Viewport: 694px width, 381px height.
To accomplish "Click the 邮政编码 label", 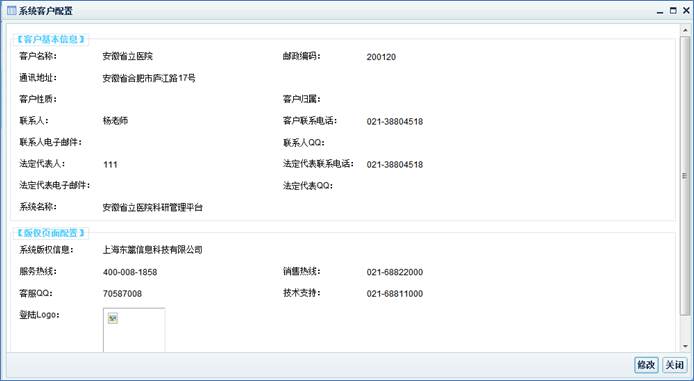I will 302,57.
